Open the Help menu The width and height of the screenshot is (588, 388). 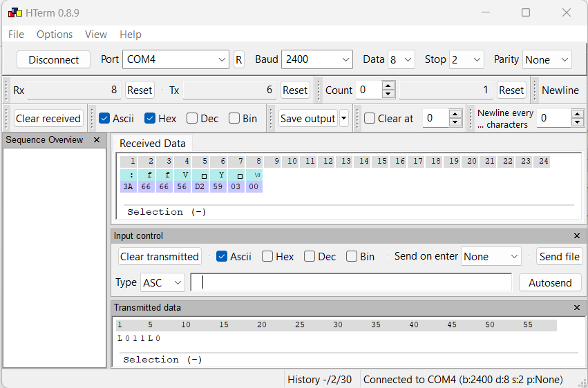131,35
